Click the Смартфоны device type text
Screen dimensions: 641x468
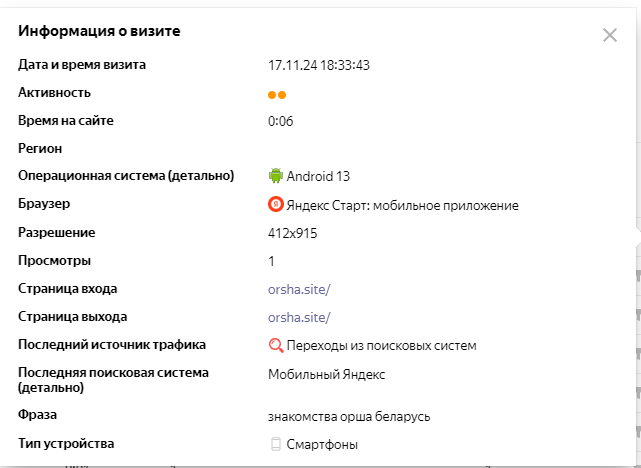tap(322, 444)
